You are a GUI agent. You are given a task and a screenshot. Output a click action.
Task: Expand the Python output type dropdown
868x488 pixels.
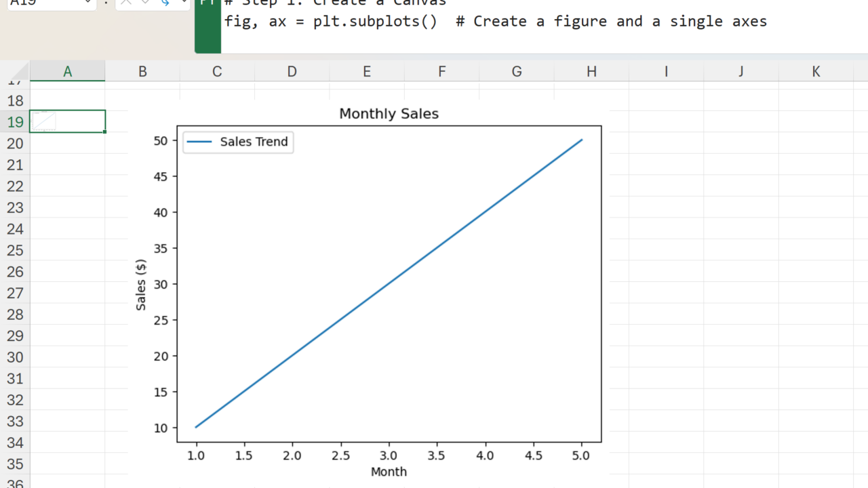click(x=184, y=3)
